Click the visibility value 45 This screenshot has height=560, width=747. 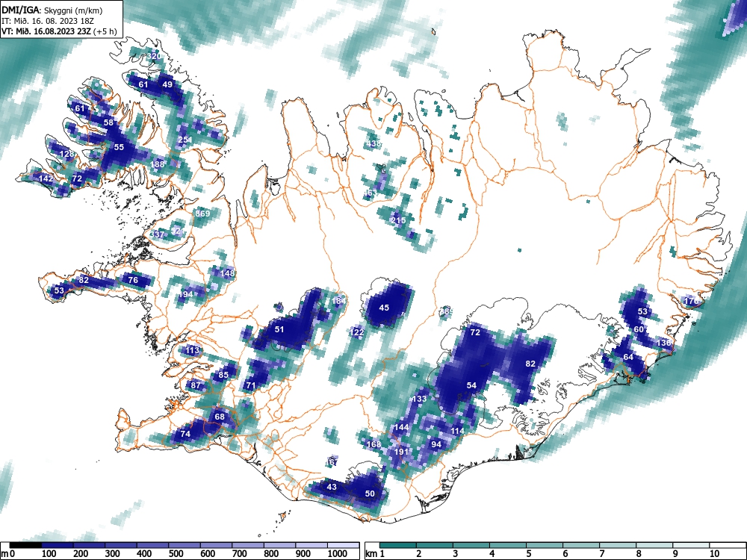[x=384, y=308]
